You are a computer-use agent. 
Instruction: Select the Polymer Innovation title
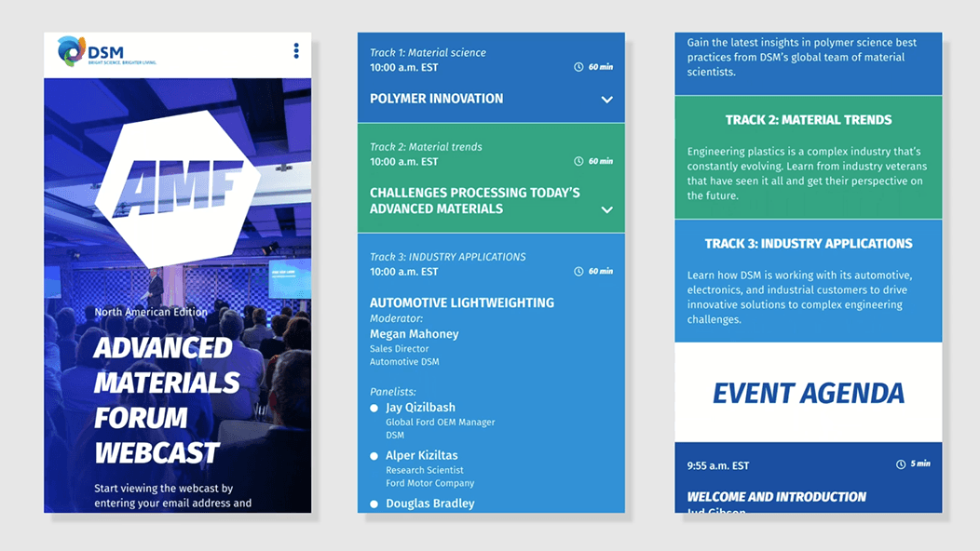point(436,99)
